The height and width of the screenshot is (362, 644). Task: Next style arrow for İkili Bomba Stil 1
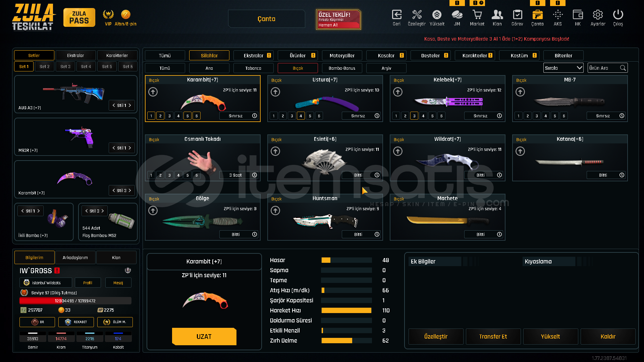(x=39, y=211)
